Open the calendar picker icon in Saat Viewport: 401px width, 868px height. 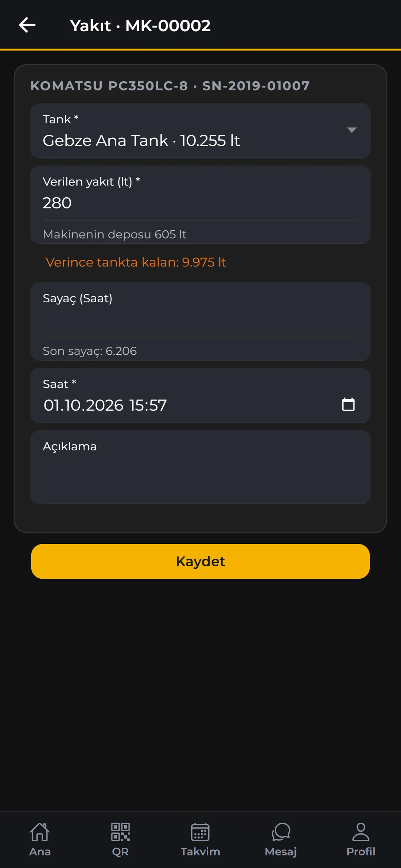click(x=348, y=404)
